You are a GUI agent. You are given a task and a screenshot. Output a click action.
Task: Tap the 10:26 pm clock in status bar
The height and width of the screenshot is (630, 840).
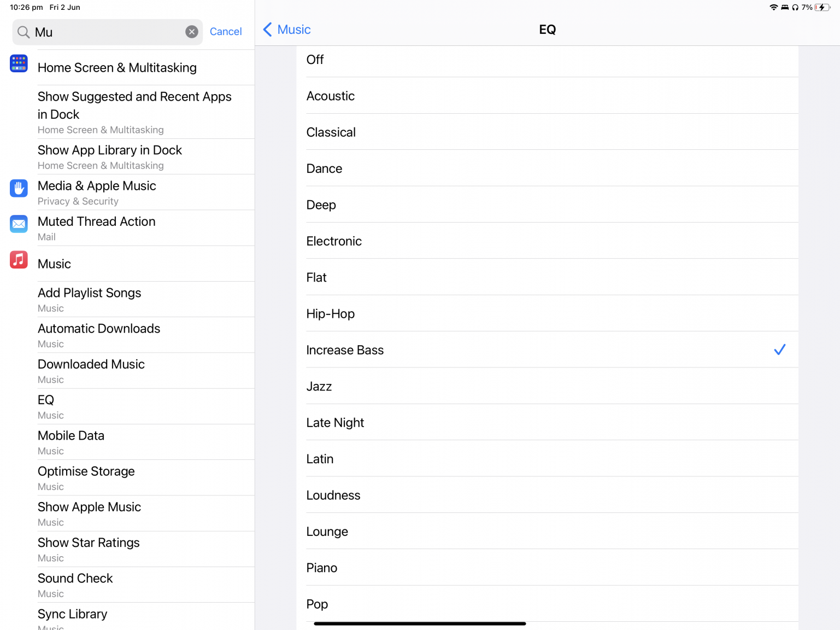[x=26, y=7]
